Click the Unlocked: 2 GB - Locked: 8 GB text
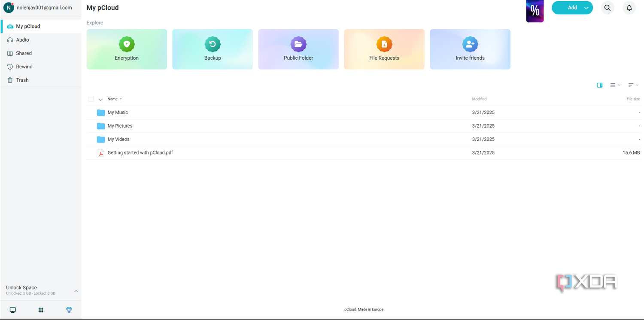This screenshot has height=320, width=644. (30, 293)
